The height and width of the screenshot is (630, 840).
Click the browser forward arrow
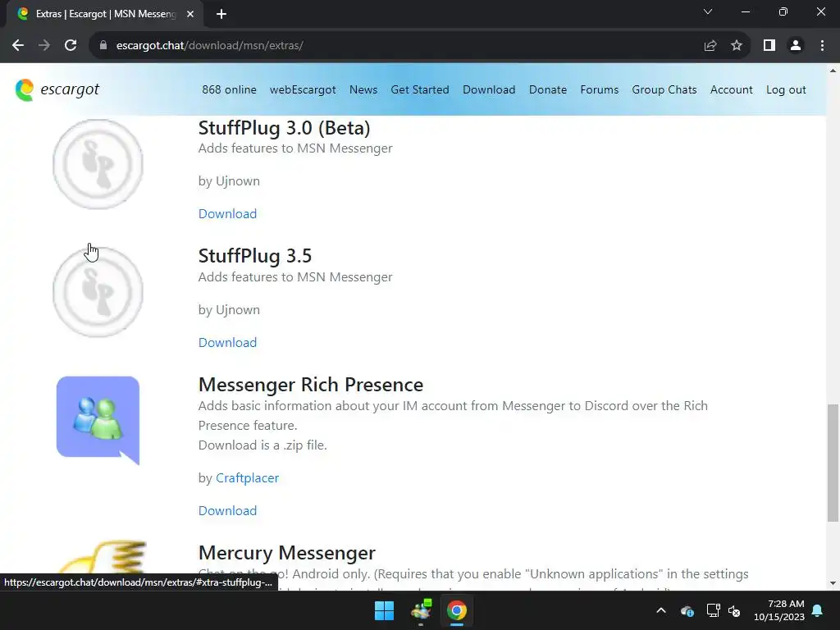pos(44,46)
